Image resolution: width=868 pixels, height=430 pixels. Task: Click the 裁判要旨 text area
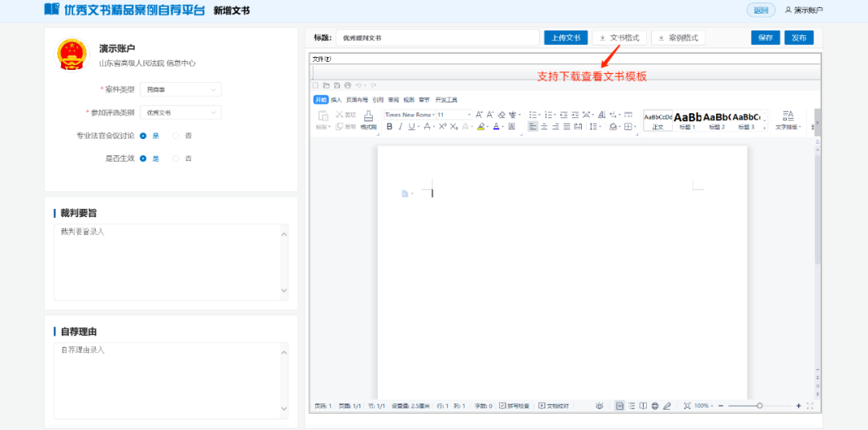171,262
